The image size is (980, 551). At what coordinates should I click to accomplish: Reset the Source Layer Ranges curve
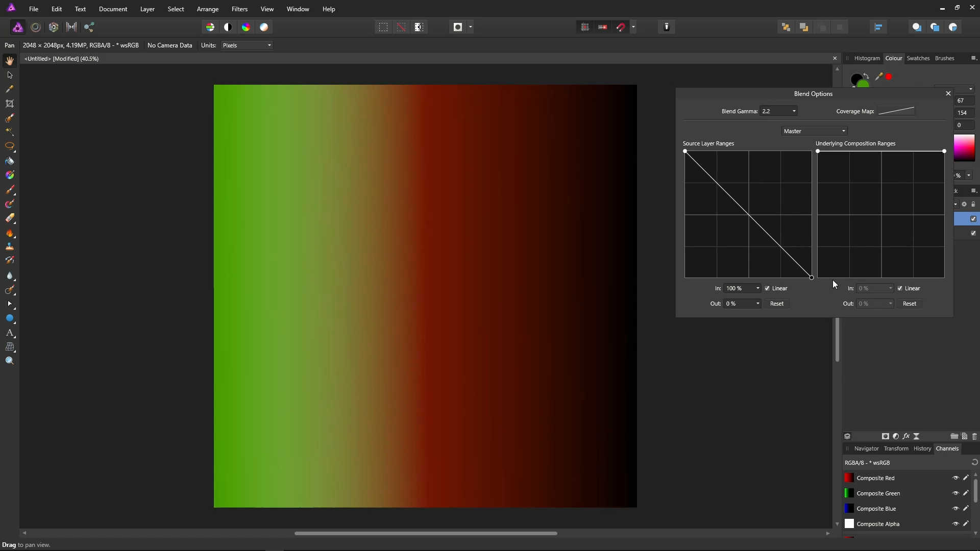[776, 304]
